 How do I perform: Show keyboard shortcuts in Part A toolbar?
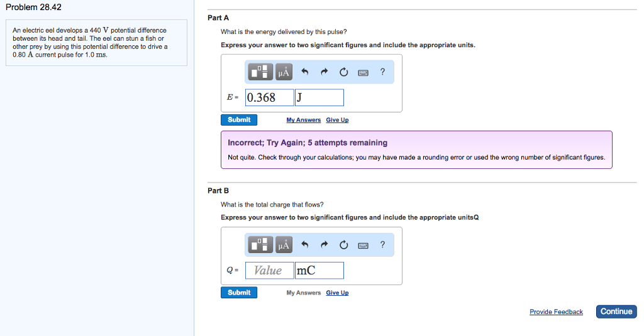(363, 72)
